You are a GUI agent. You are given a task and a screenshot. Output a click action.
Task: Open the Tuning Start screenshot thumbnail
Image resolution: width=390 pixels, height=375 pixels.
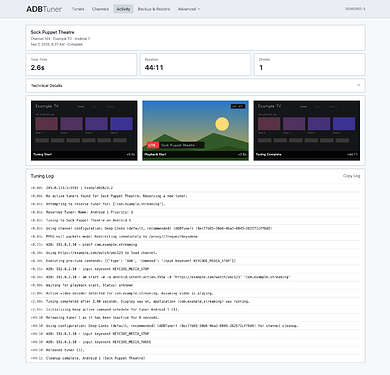click(84, 131)
